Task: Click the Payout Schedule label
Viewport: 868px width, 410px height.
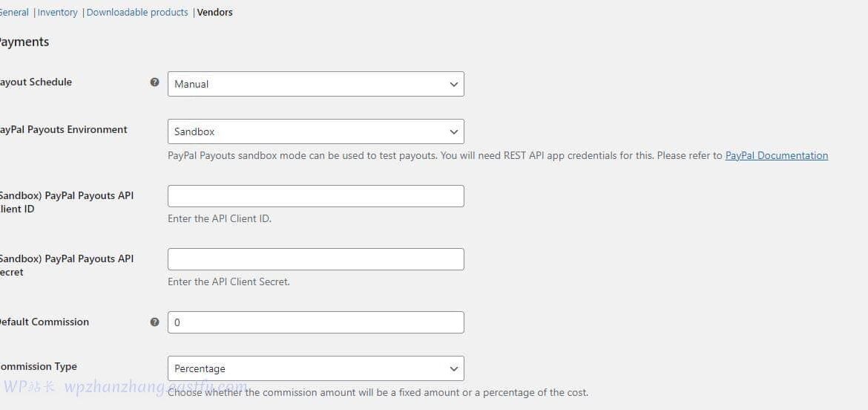Action: (x=36, y=82)
